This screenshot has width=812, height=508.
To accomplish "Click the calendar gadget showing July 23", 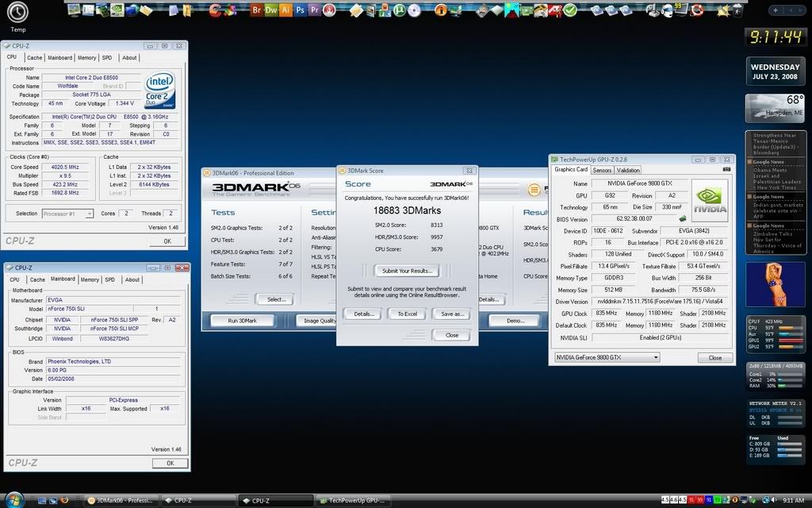I will tap(776, 71).
